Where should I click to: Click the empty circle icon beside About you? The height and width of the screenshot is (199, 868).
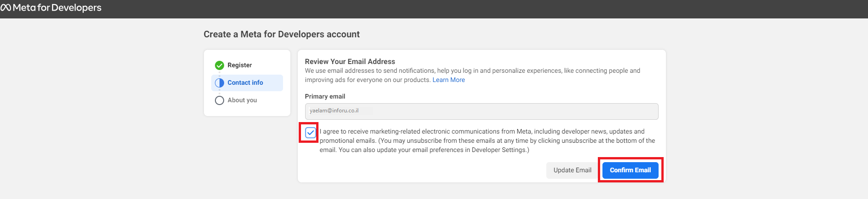pos(220,100)
